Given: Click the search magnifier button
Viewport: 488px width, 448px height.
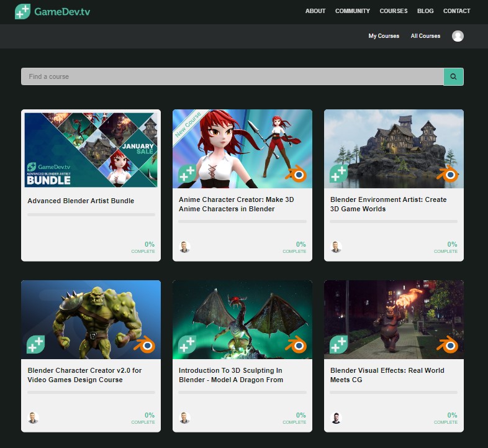Looking at the screenshot, I should (453, 76).
